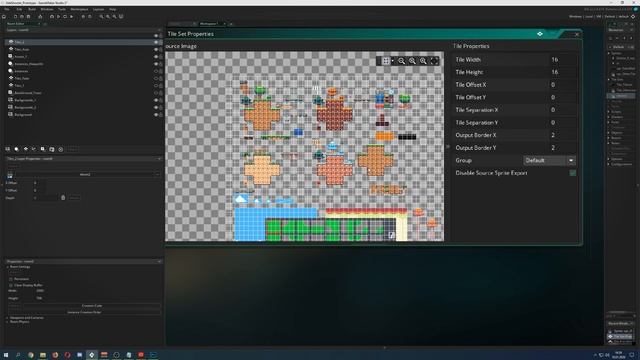Expand Room Physics section
Viewport: 640px width, 360px height.
coord(8,322)
